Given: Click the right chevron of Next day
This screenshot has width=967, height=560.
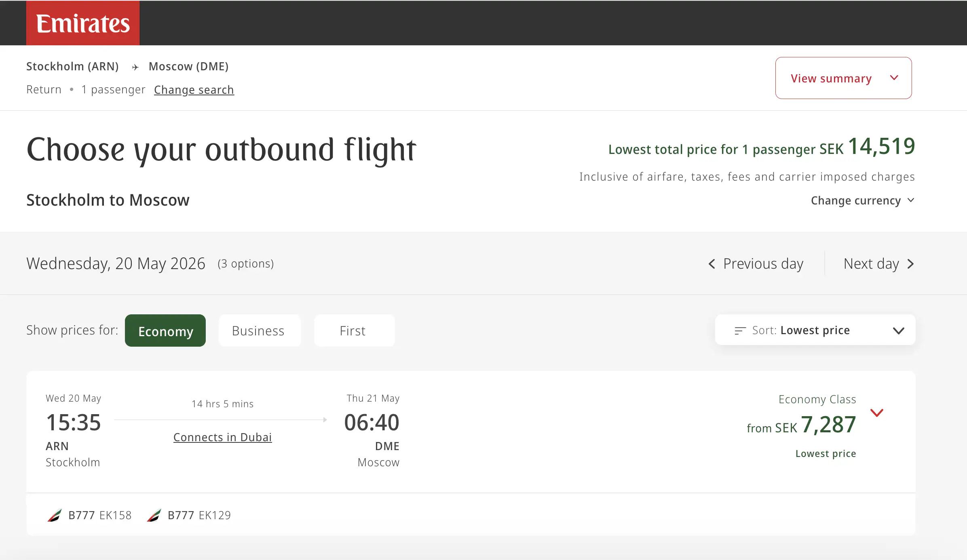Looking at the screenshot, I should click(910, 264).
